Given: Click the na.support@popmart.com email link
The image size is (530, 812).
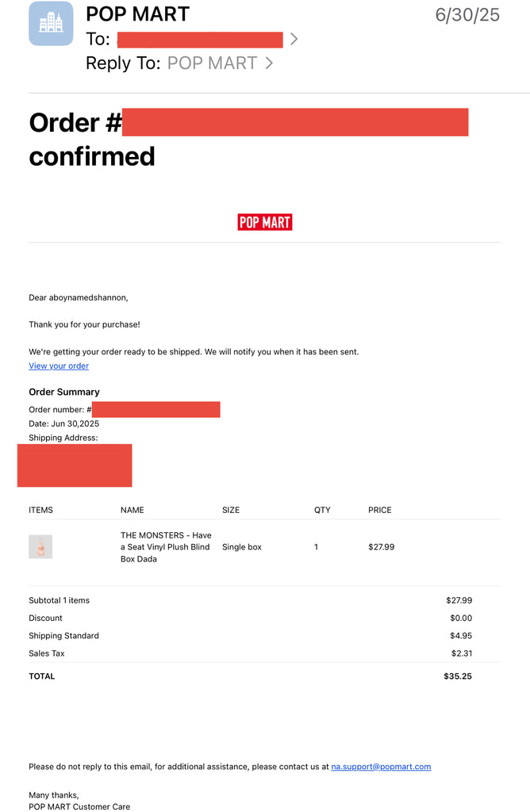Looking at the screenshot, I should coord(381,767).
